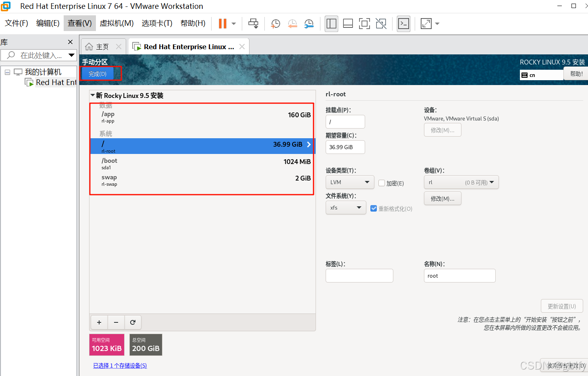
Task: Remove selected mount point with minus
Action: click(116, 322)
